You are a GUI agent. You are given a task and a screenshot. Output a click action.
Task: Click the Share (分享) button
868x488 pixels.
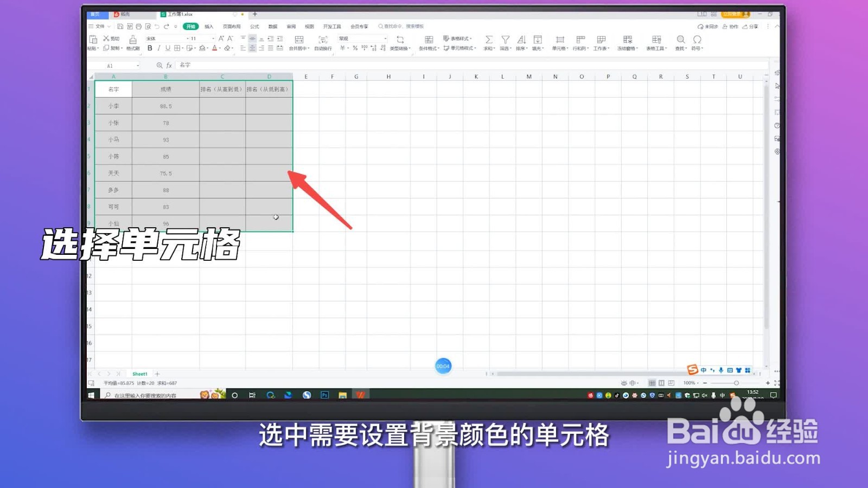coord(750,27)
